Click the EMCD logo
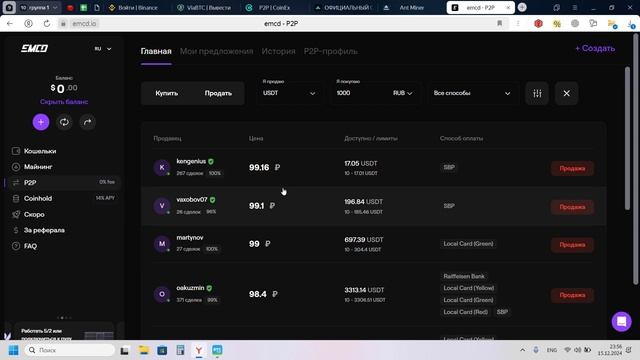 (35, 49)
